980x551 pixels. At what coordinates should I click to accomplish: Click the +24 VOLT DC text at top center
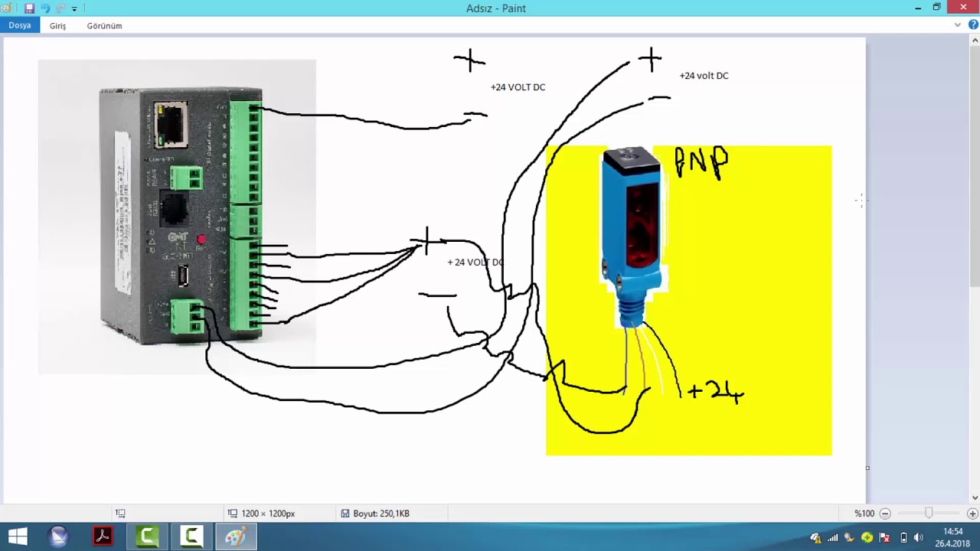[x=518, y=87]
